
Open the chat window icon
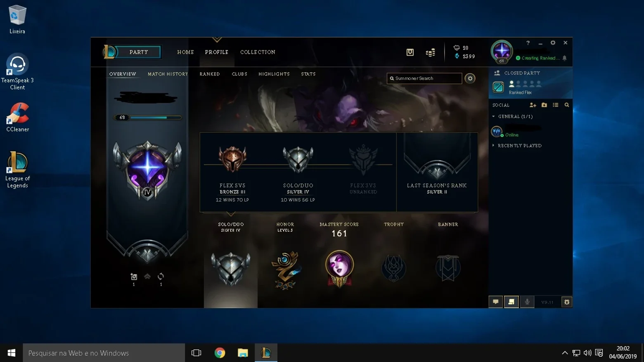[496, 302]
